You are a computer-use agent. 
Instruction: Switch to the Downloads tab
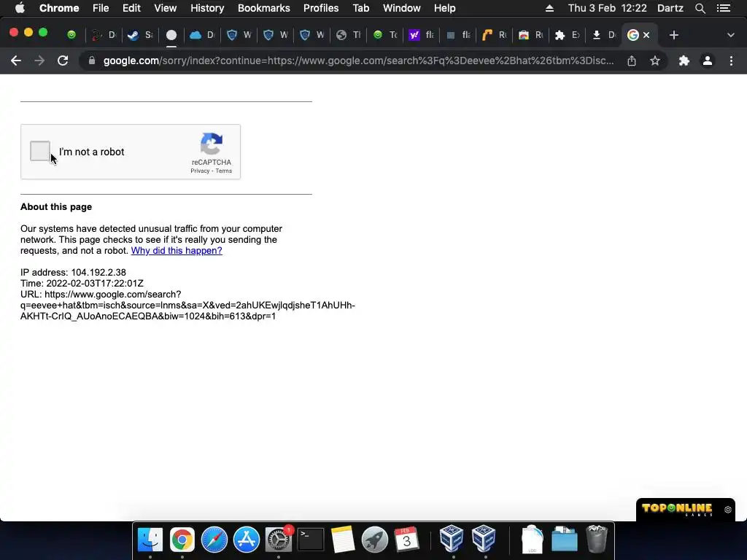tap(603, 35)
